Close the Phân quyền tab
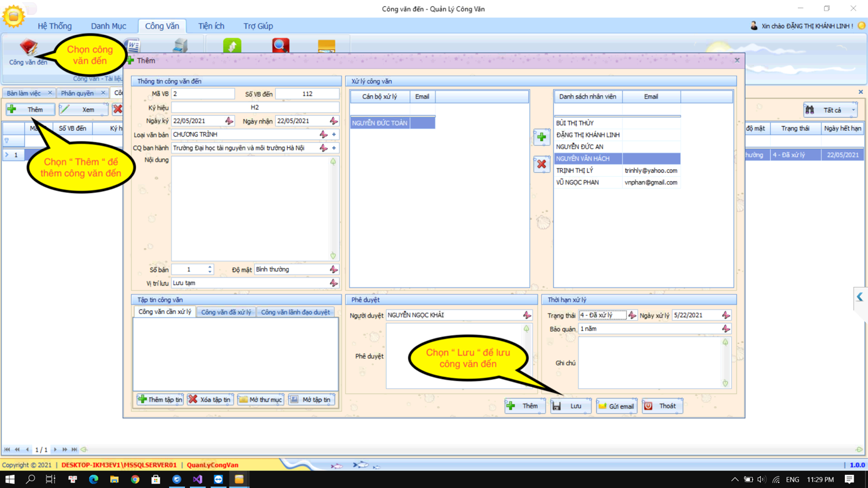 coord(103,93)
